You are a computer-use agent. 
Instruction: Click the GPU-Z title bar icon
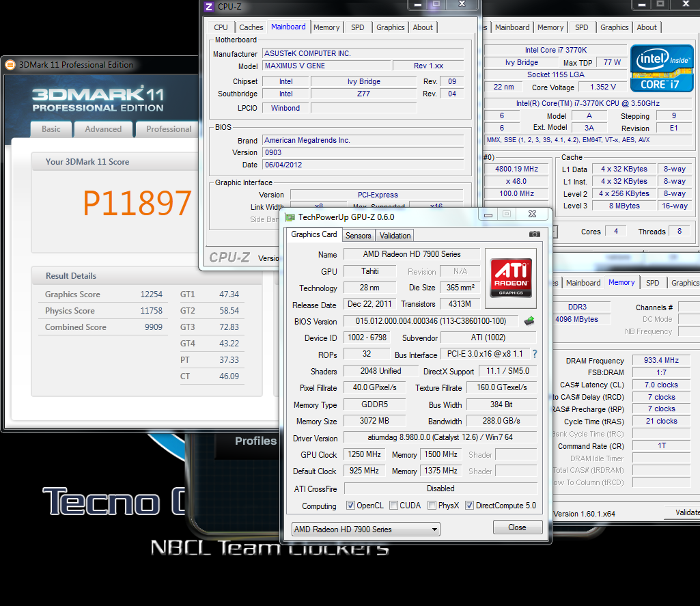pos(290,217)
